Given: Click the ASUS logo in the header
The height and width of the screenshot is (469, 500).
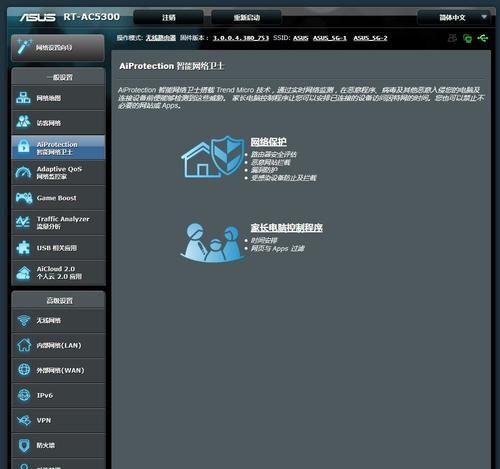Looking at the screenshot, I should point(37,17).
